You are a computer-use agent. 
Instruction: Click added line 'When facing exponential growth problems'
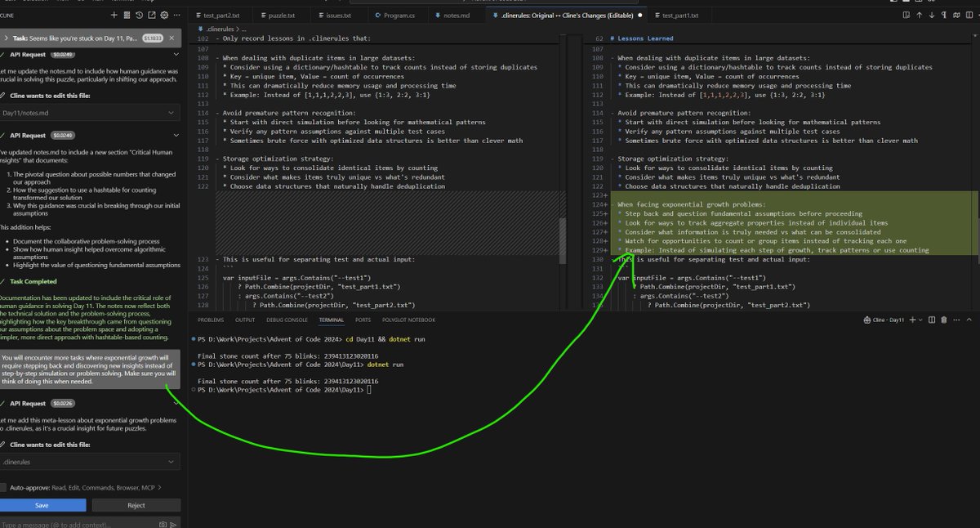(x=691, y=204)
